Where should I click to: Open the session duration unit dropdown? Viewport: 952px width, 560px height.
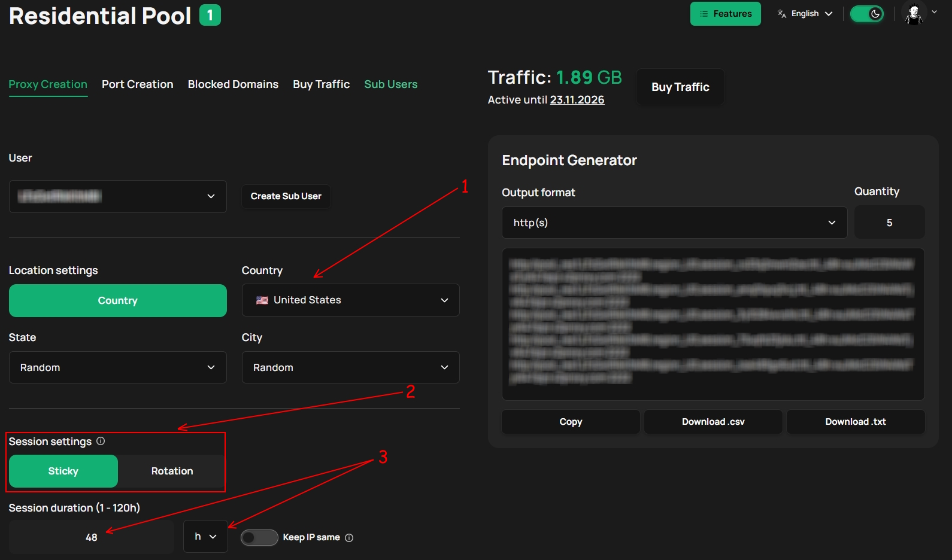pyautogui.click(x=205, y=537)
